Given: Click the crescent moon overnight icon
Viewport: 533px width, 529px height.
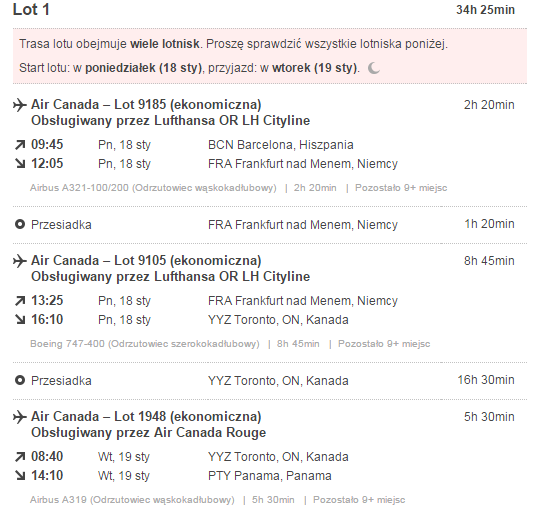Looking at the screenshot, I should pos(374,68).
